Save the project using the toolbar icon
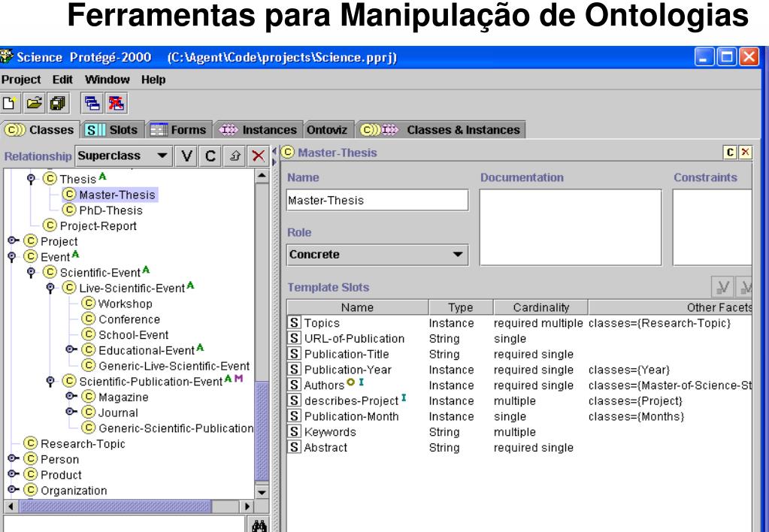Screen dimensions: 769x532 pos(58,103)
